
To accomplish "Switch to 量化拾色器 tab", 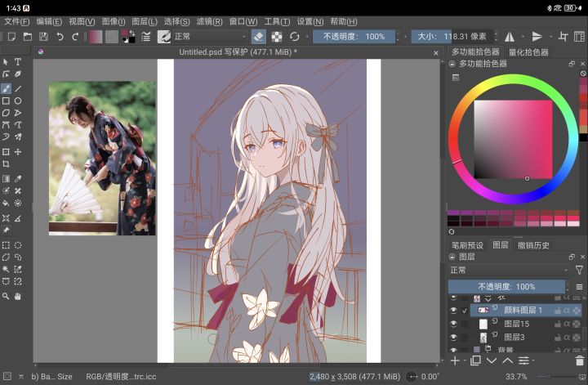I will [528, 52].
